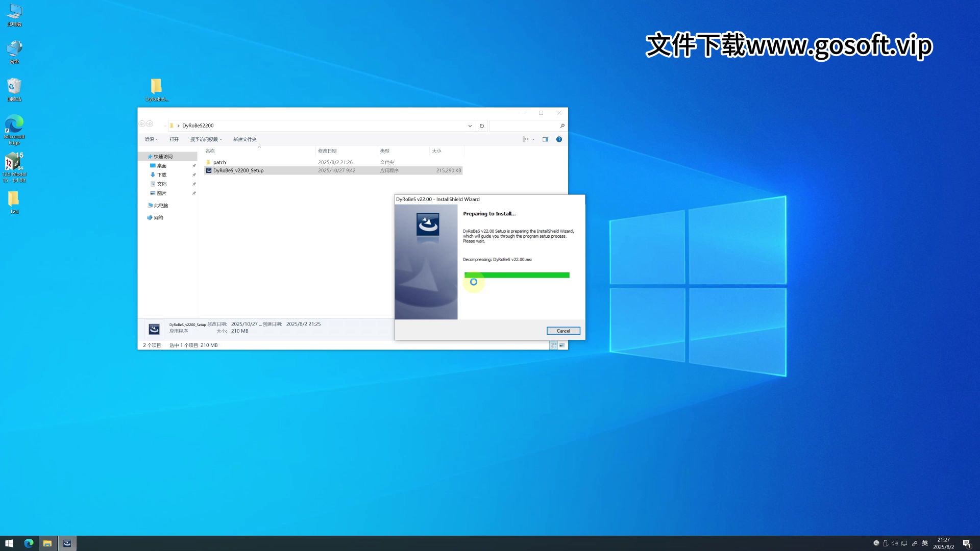Open the patch folder
The height and width of the screenshot is (551, 980).
pyautogui.click(x=219, y=162)
